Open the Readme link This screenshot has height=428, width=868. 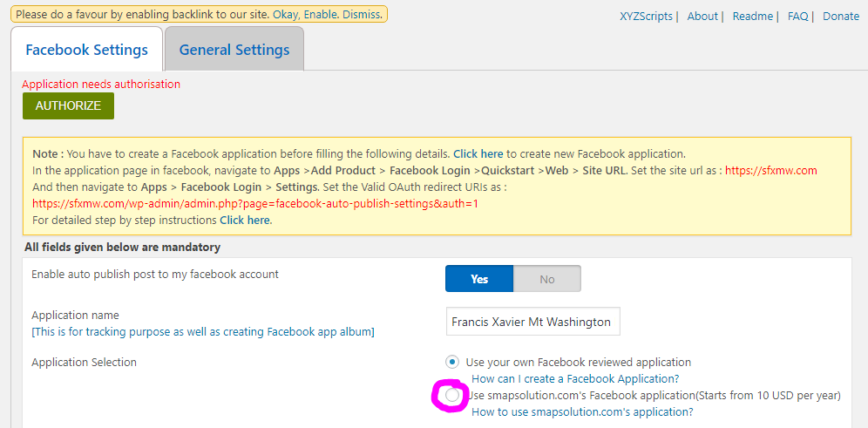click(752, 16)
